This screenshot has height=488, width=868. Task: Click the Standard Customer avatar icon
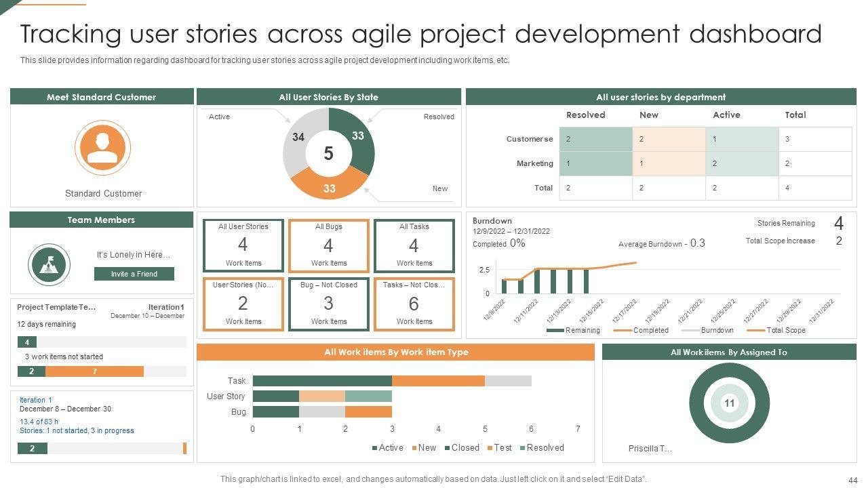(102, 147)
